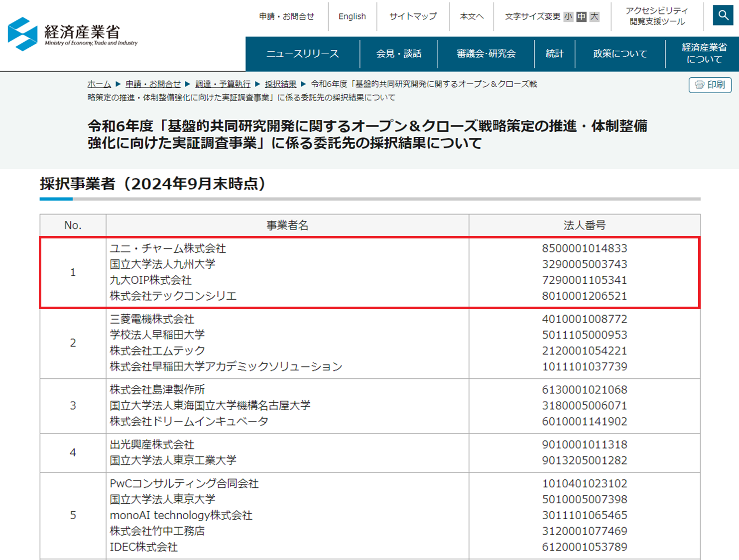This screenshot has width=739, height=560.
Task: Switch the site to English
Action: pos(352,16)
